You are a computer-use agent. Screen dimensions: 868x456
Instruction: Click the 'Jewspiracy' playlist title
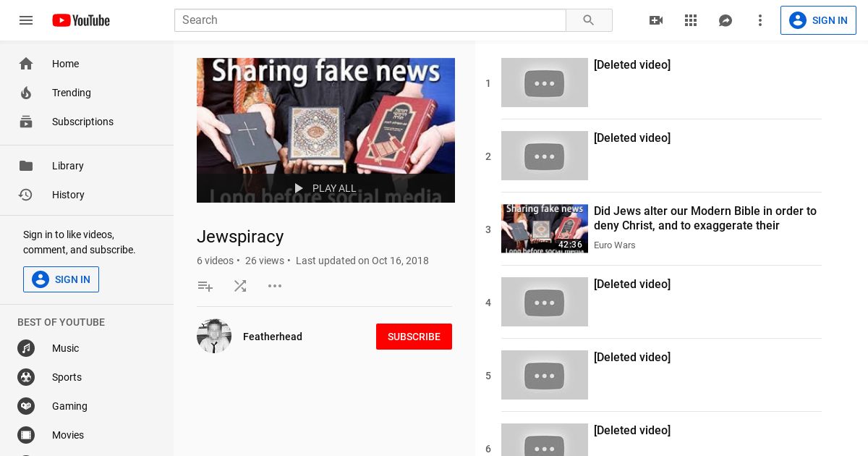[240, 237]
